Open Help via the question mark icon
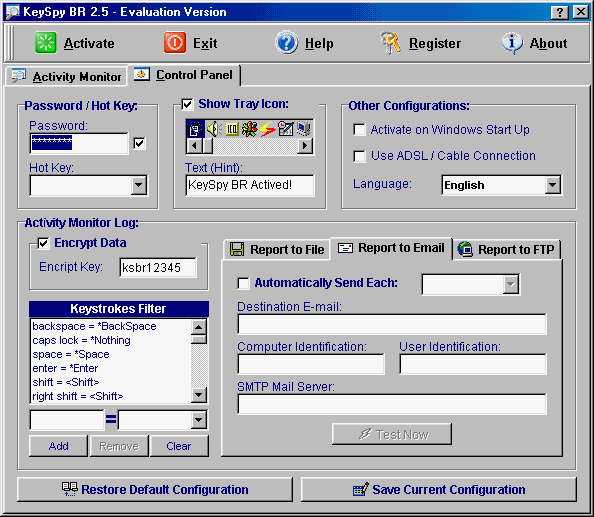594x517 pixels. 286,42
